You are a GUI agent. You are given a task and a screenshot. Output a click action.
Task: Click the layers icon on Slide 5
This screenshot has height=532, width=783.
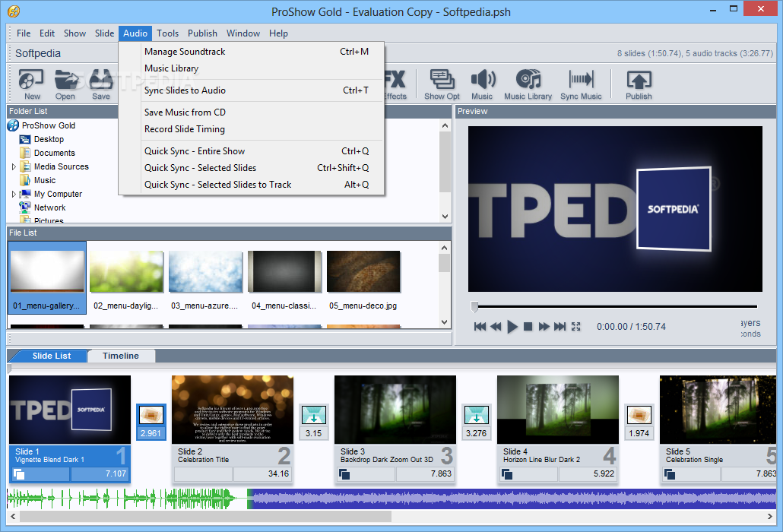[x=670, y=474]
